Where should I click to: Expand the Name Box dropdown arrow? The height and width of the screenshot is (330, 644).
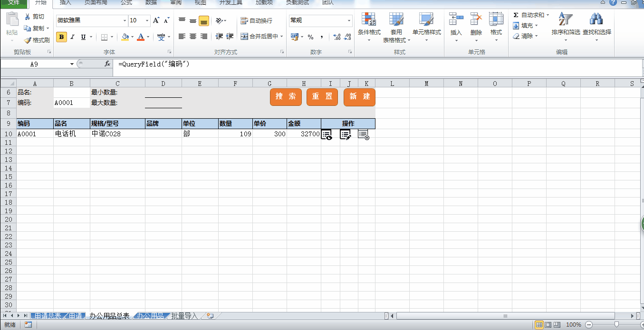coord(72,64)
